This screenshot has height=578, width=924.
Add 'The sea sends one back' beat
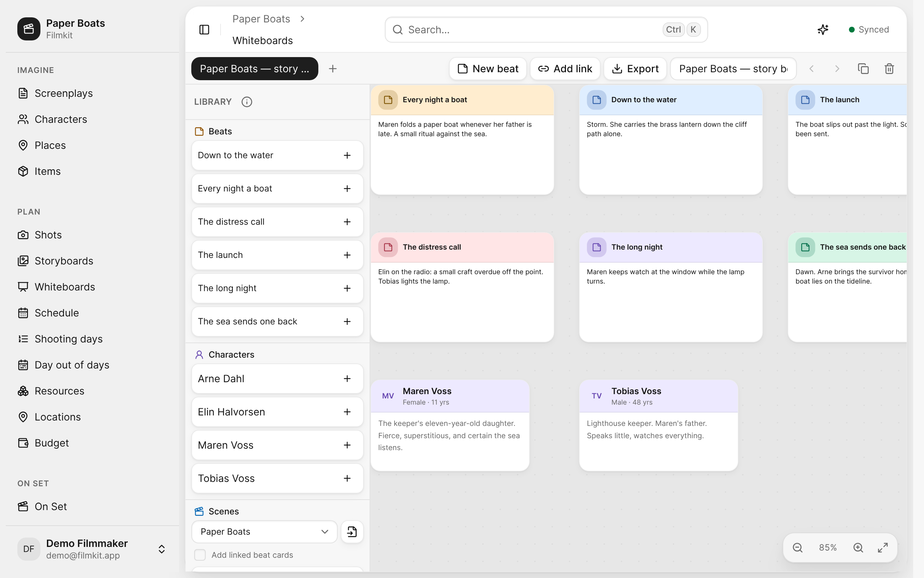point(347,322)
